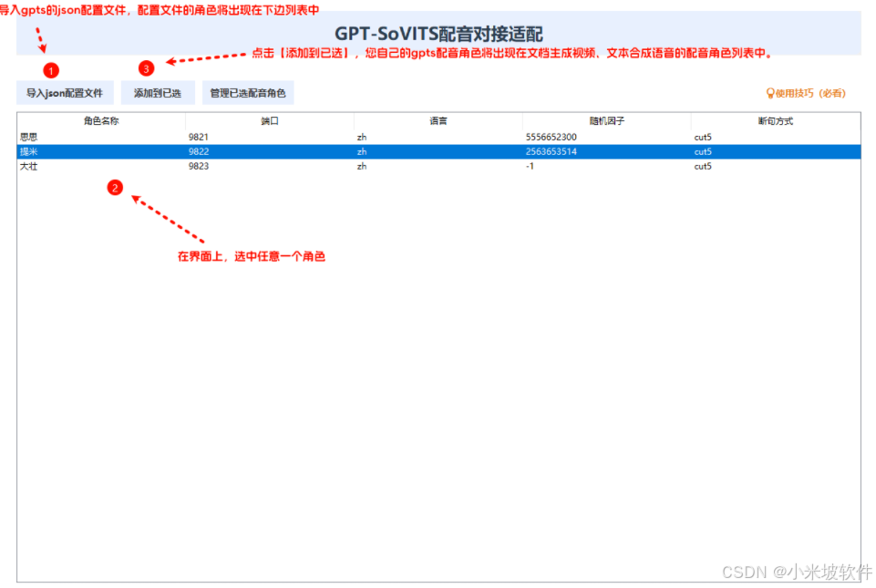The width and height of the screenshot is (876, 588).
Task: Click port value 9821
Action: [x=199, y=137]
